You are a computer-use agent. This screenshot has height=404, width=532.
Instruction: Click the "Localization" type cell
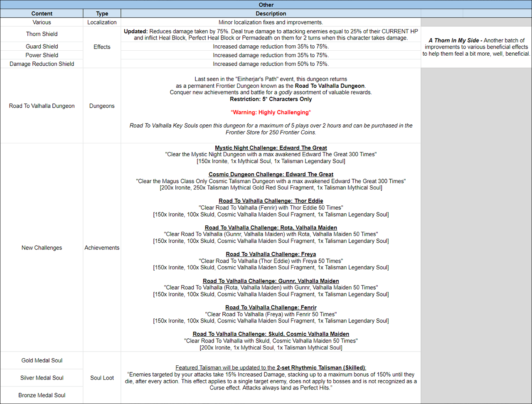click(x=102, y=22)
